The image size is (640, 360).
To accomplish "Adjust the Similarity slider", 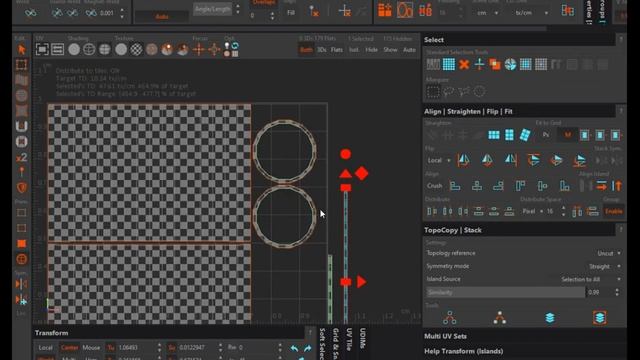I will click(505, 292).
